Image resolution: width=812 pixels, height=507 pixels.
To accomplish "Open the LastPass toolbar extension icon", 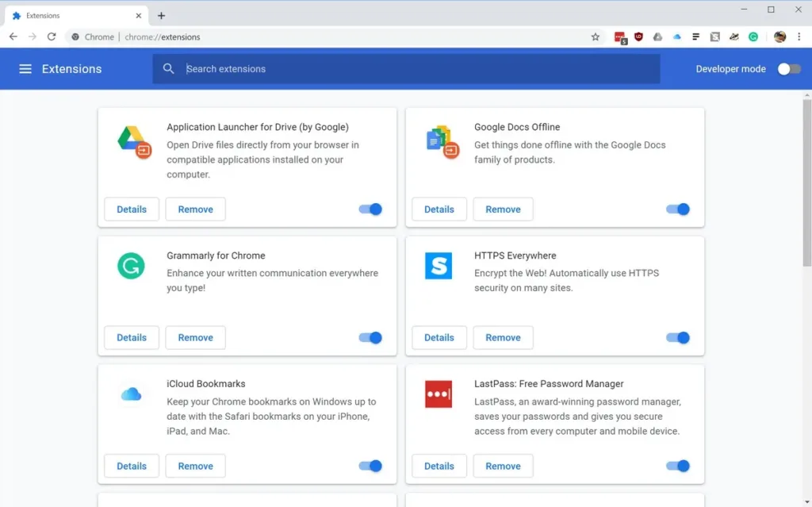I will click(x=620, y=36).
